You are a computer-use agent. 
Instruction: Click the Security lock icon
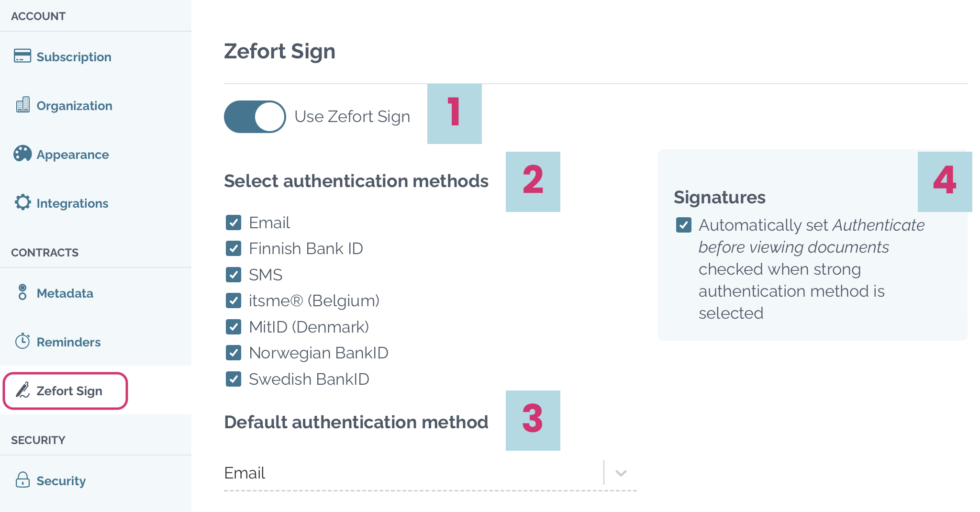coord(23,480)
